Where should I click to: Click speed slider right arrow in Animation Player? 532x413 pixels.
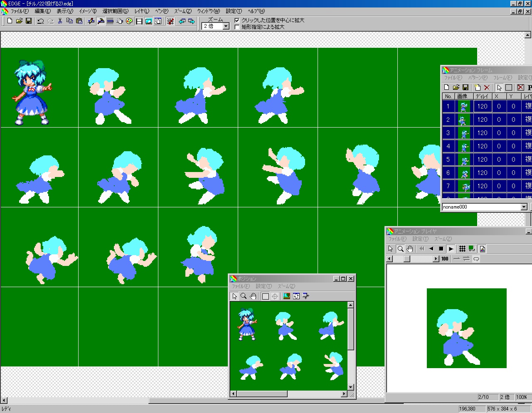[436, 259]
